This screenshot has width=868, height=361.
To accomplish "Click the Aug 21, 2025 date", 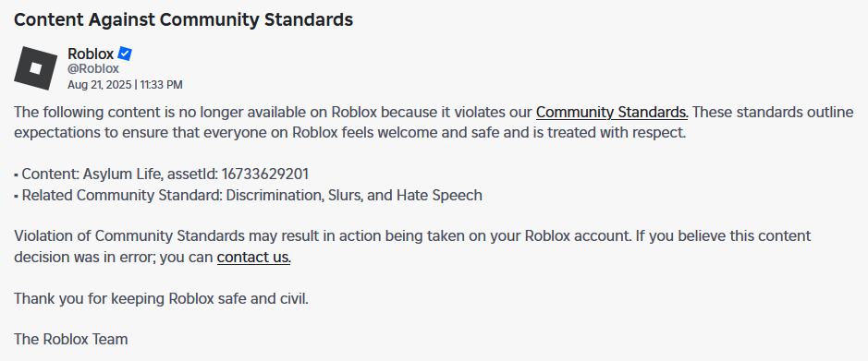I will tap(100, 85).
